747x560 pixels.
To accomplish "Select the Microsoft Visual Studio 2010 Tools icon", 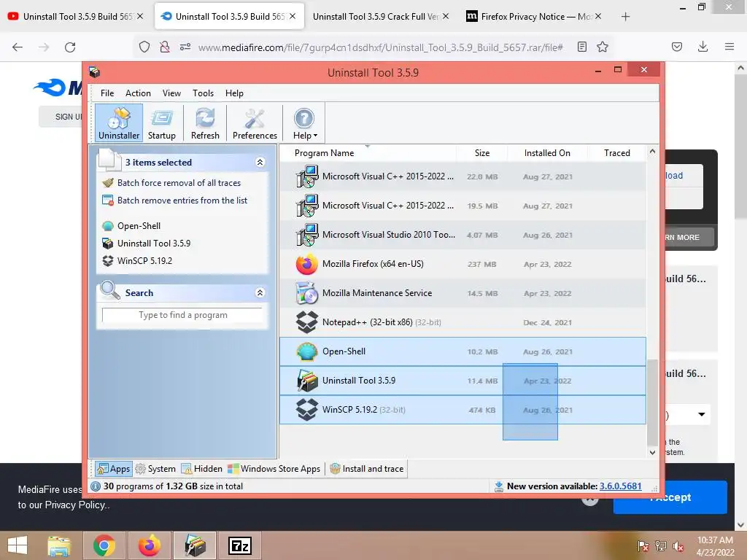I will [x=307, y=235].
